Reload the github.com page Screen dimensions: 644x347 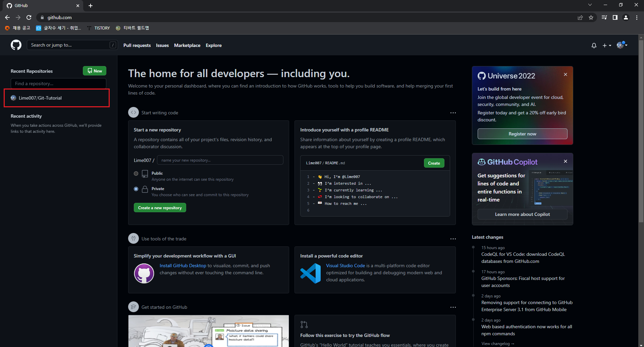coord(29,17)
